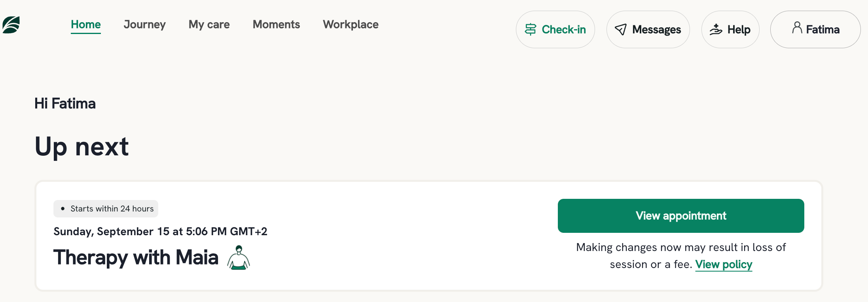Click the Starts within 24 hours badge
The height and width of the screenshot is (302, 868).
(x=106, y=209)
